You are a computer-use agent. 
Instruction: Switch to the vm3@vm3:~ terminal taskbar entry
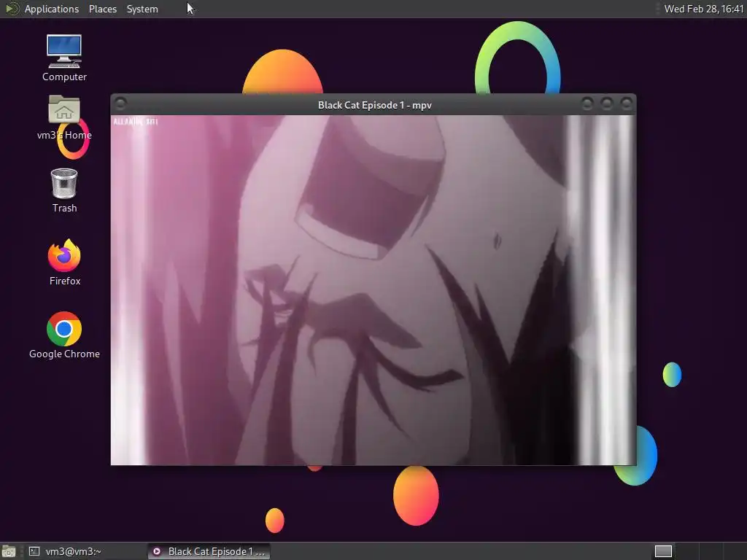click(x=86, y=551)
